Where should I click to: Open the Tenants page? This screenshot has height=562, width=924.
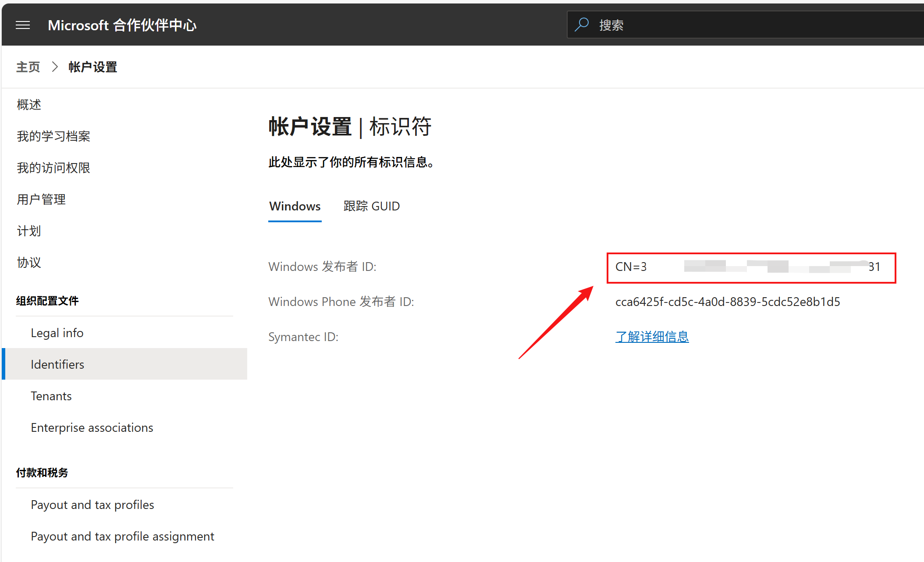[x=51, y=395]
